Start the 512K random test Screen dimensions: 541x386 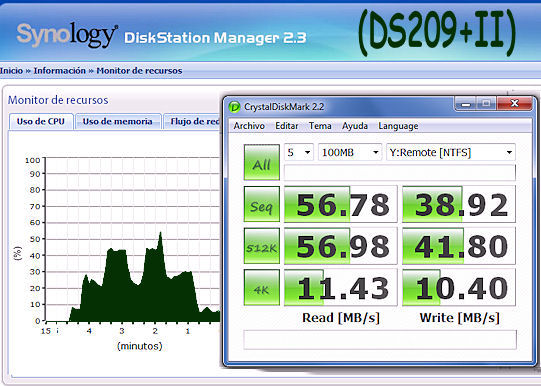tap(262, 246)
